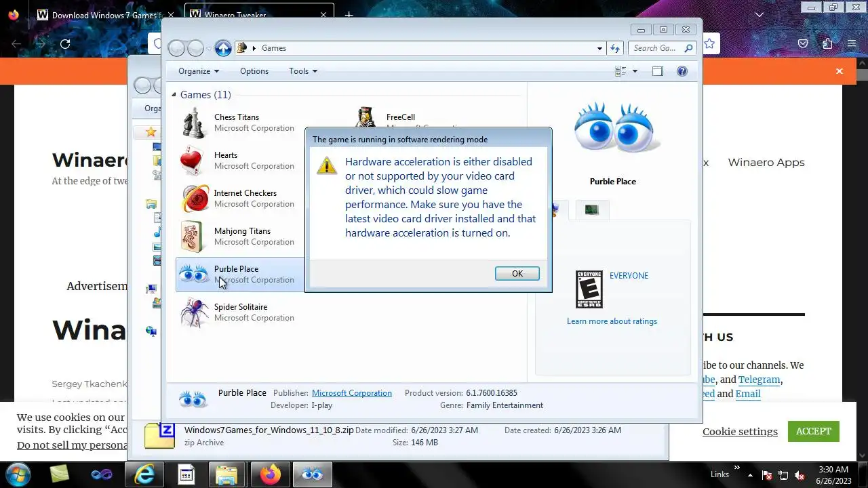Click Winaero Apps in site menu

(x=766, y=163)
